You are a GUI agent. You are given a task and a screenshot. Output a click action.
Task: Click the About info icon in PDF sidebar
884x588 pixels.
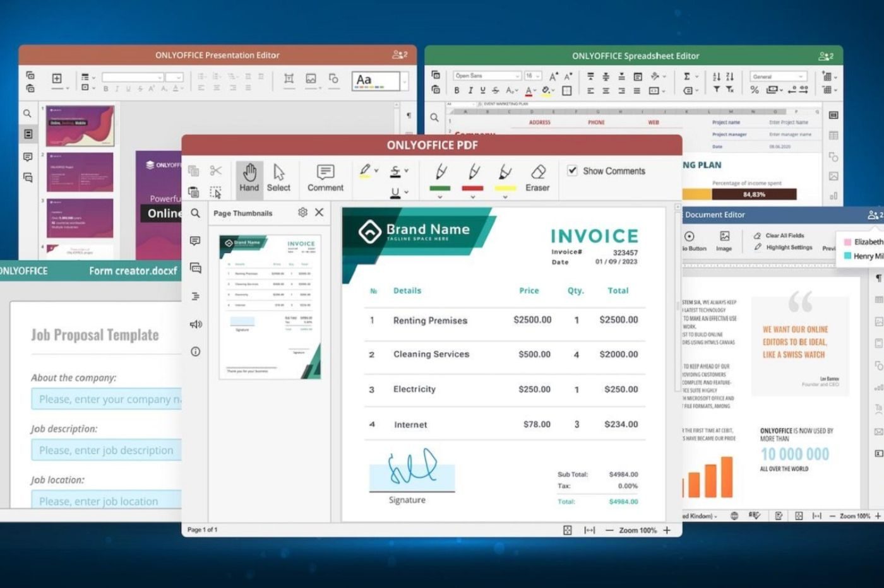196,351
